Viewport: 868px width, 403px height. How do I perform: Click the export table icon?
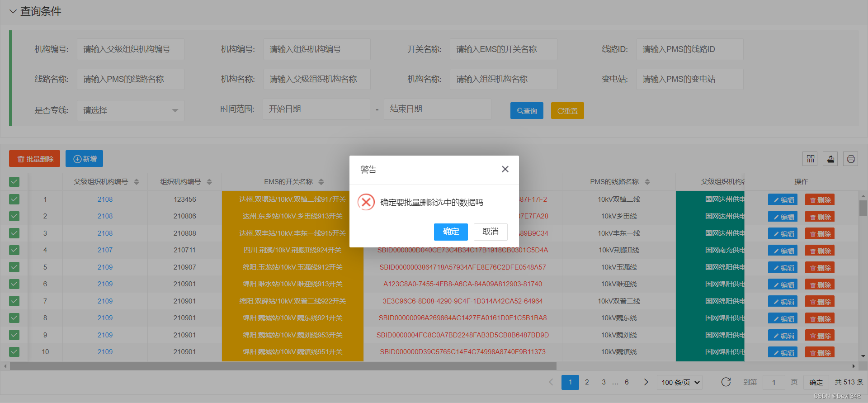[830, 159]
